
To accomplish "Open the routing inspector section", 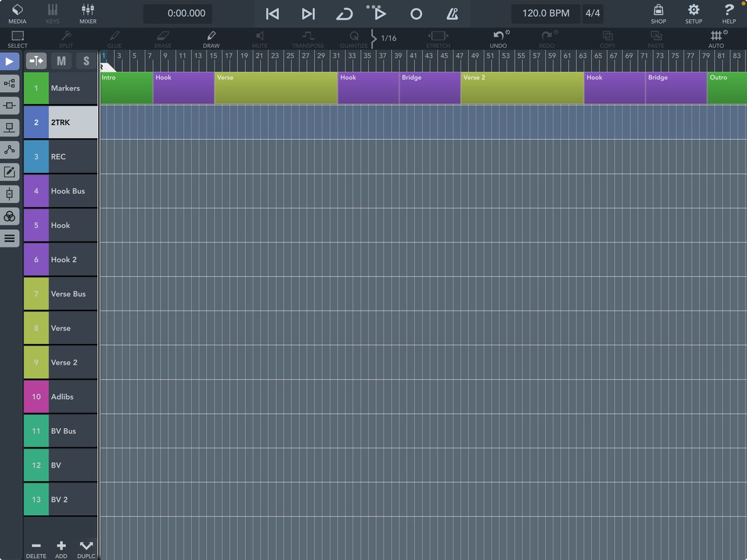I will point(9,83).
